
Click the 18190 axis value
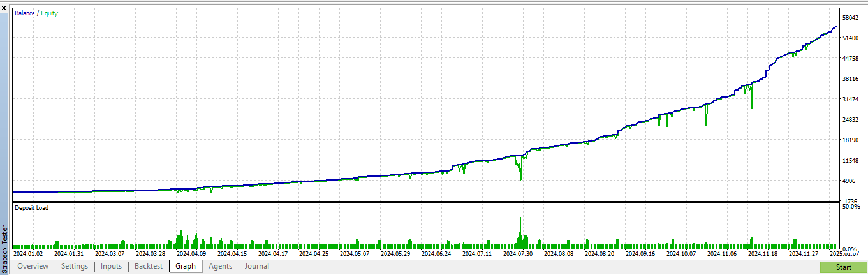point(851,140)
